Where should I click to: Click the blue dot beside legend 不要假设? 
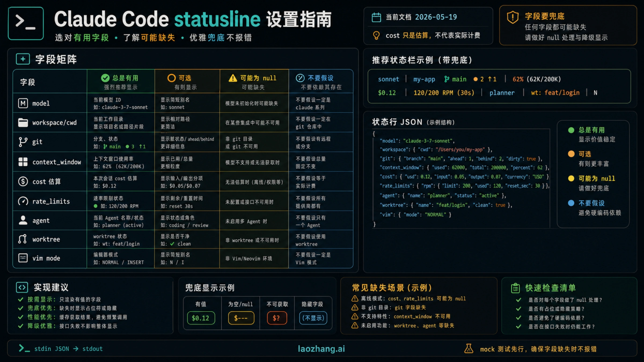(x=571, y=203)
